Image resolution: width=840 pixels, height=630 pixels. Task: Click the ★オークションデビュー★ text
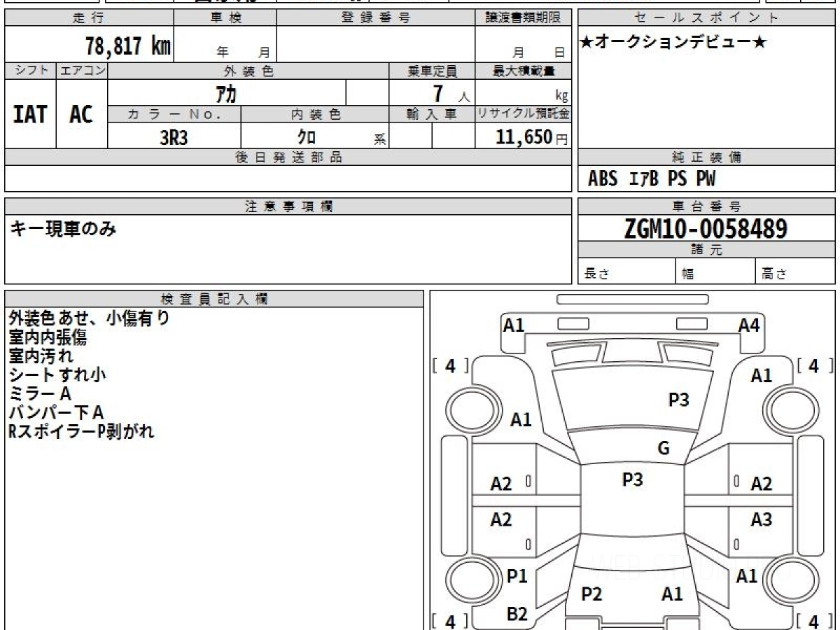[x=673, y=43]
